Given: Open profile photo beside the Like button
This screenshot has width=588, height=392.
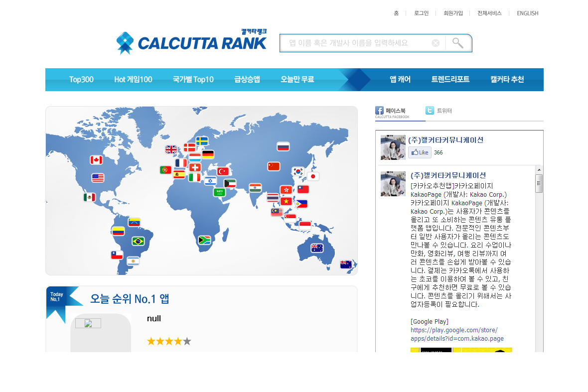Looking at the screenshot, I should click(393, 147).
